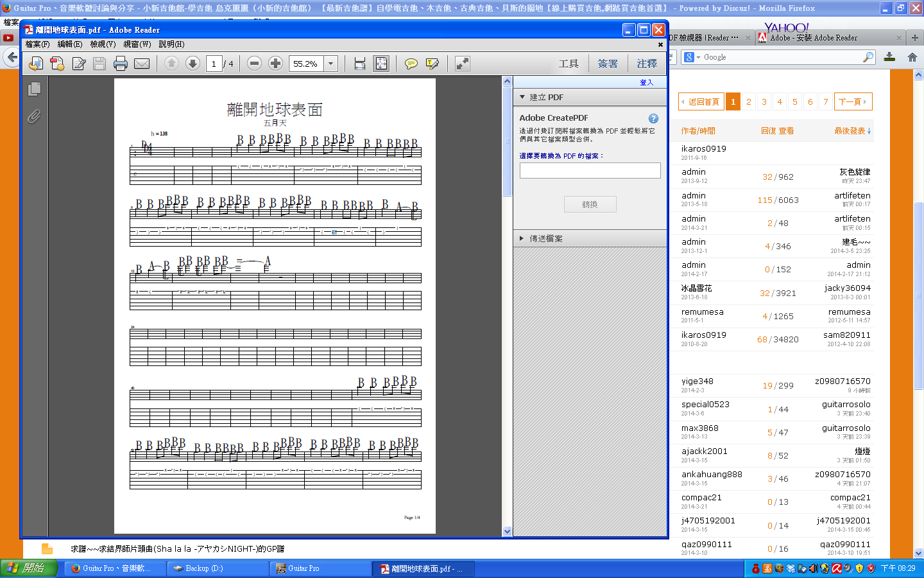Switch to Guitar Pro taskbar application

[x=321, y=568]
